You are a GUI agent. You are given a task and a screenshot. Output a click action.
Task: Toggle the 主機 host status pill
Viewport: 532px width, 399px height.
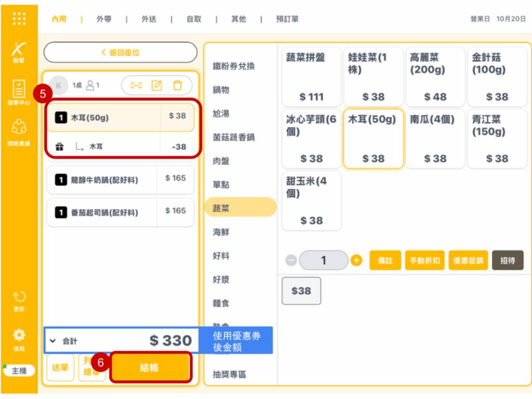coord(19,371)
